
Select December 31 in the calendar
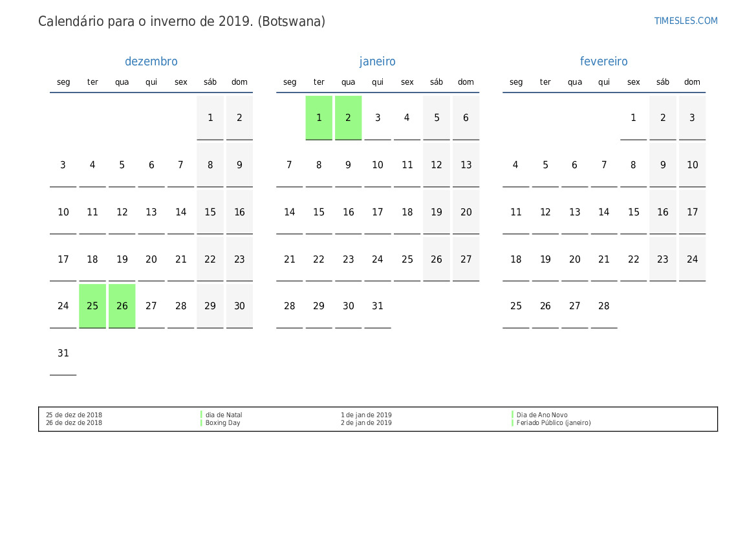click(x=63, y=353)
